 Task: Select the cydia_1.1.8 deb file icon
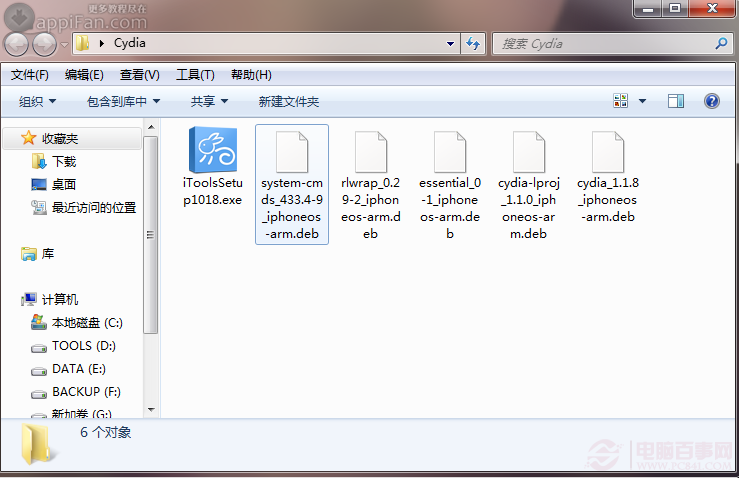tap(608, 152)
